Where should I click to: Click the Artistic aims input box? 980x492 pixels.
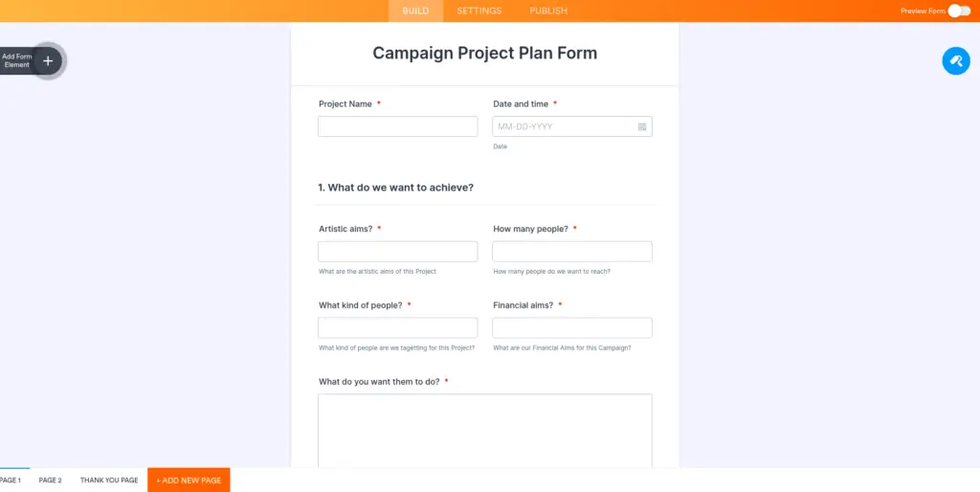(397, 252)
